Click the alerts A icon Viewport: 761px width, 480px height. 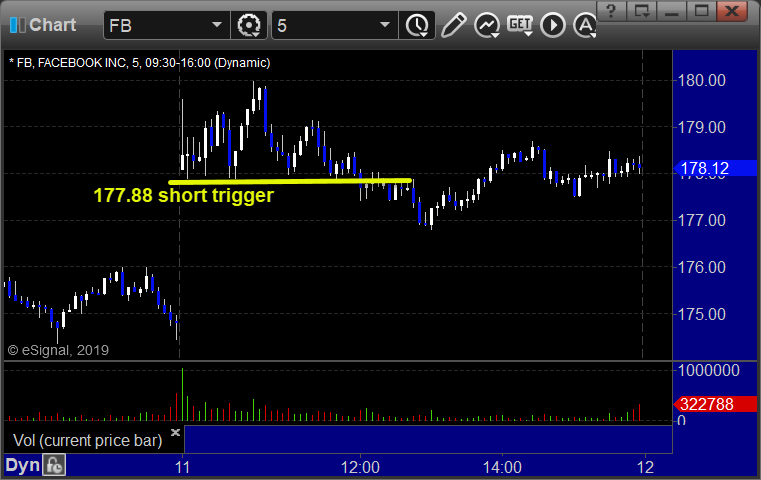(x=585, y=25)
